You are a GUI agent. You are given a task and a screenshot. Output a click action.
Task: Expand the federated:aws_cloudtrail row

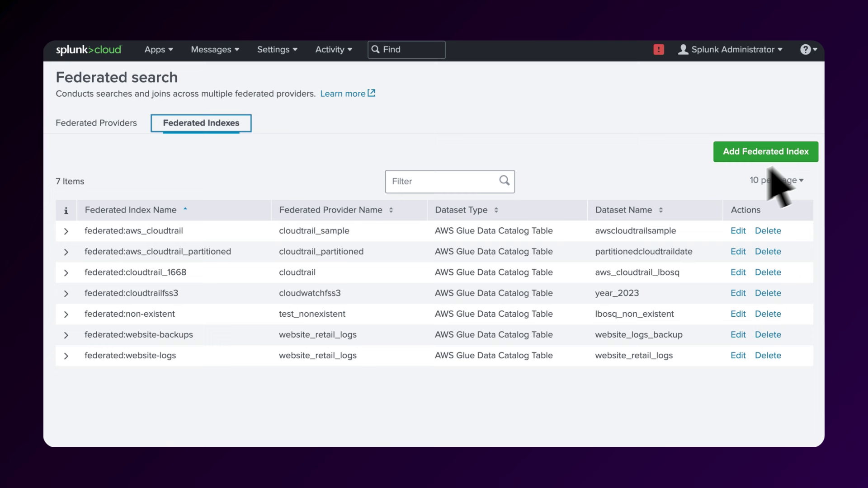coord(66,231)
